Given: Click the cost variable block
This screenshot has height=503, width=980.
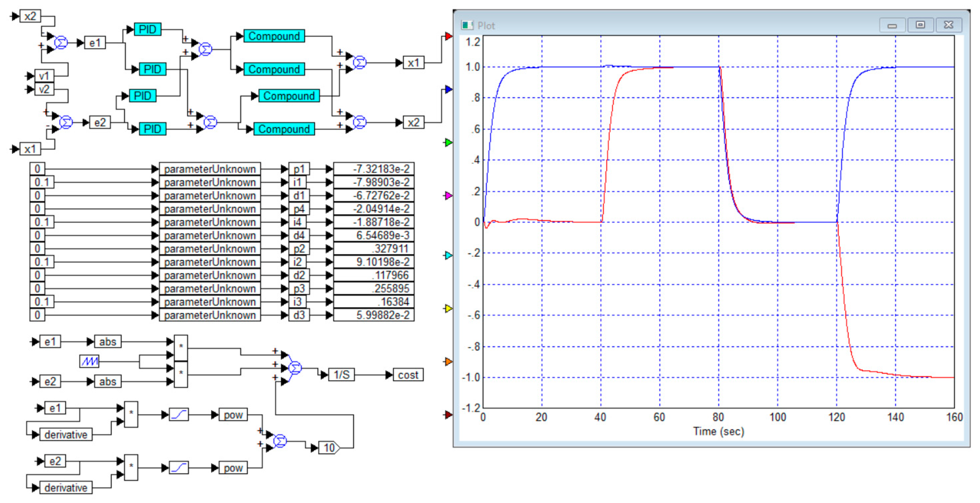Looking at the screenshot, I should (x=408, y=375).
